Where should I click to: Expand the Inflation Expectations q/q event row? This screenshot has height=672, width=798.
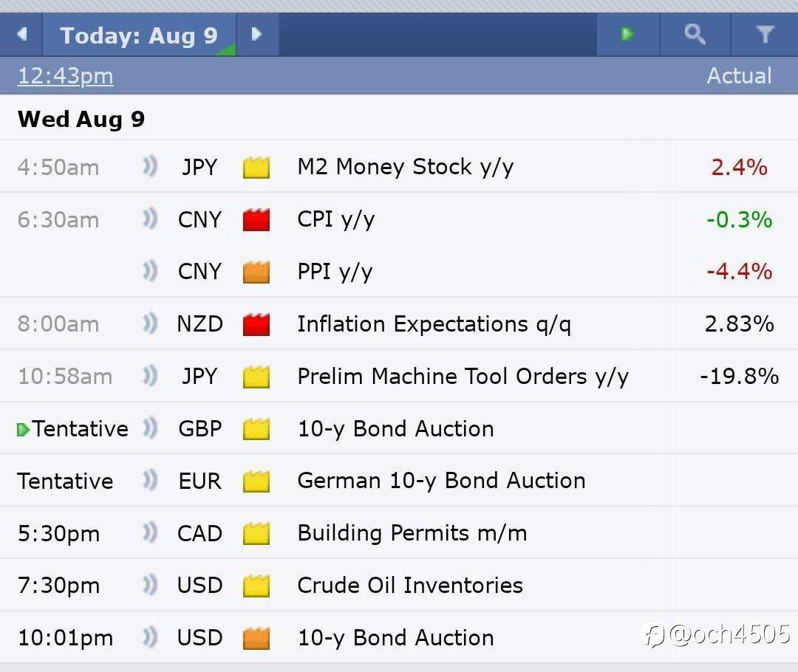434,324
